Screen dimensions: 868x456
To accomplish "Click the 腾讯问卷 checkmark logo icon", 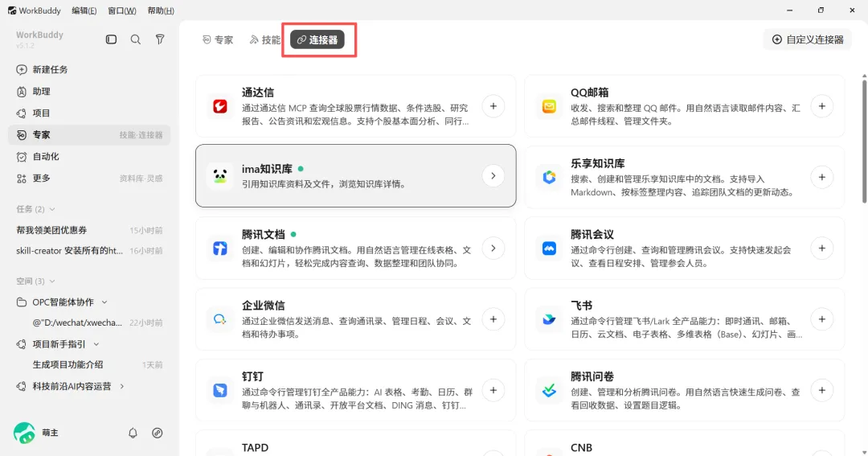I will click(549, 390).
